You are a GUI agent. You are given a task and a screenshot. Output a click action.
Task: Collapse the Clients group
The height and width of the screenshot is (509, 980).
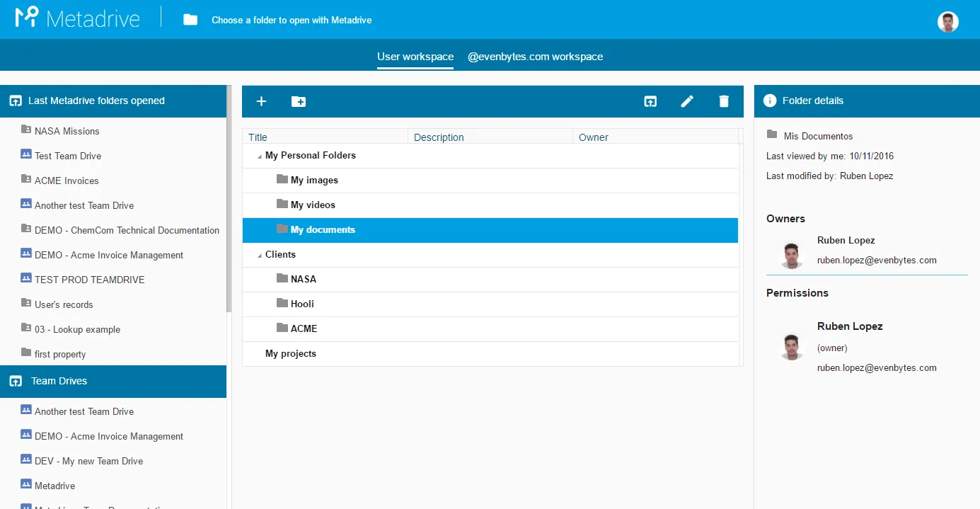(x=260, y=256)
